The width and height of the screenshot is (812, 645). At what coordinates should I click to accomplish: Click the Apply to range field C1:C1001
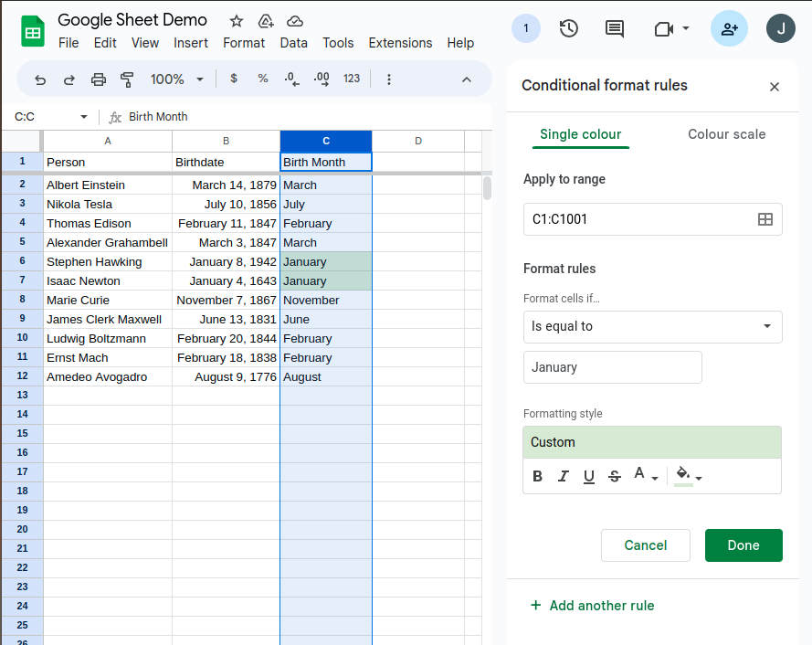tap(652, 219)
